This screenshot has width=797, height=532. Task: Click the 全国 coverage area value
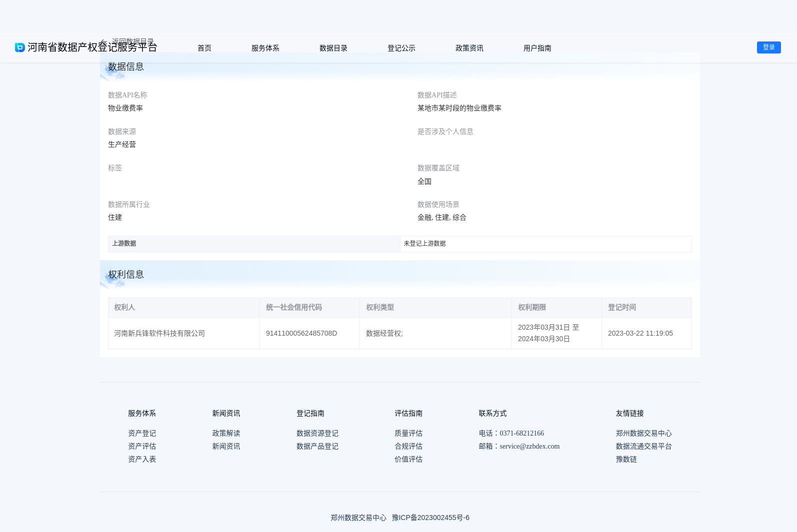pyautogui.click(x=424, y=181)
